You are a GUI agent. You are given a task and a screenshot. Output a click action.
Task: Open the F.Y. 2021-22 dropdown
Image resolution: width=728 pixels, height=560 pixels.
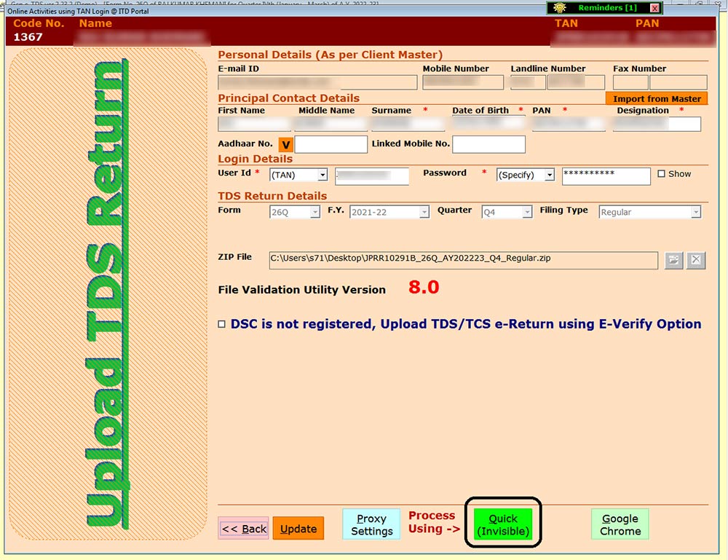coord(424,213)
